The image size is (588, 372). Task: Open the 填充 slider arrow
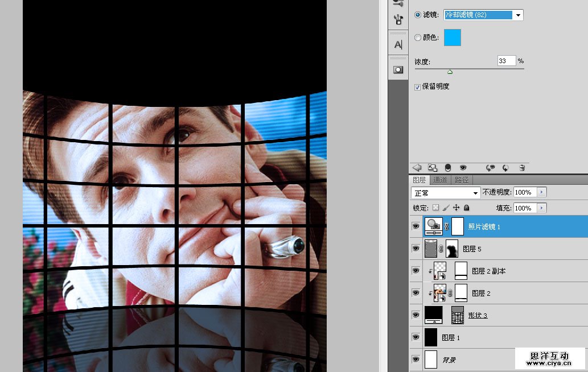[541, 208]
